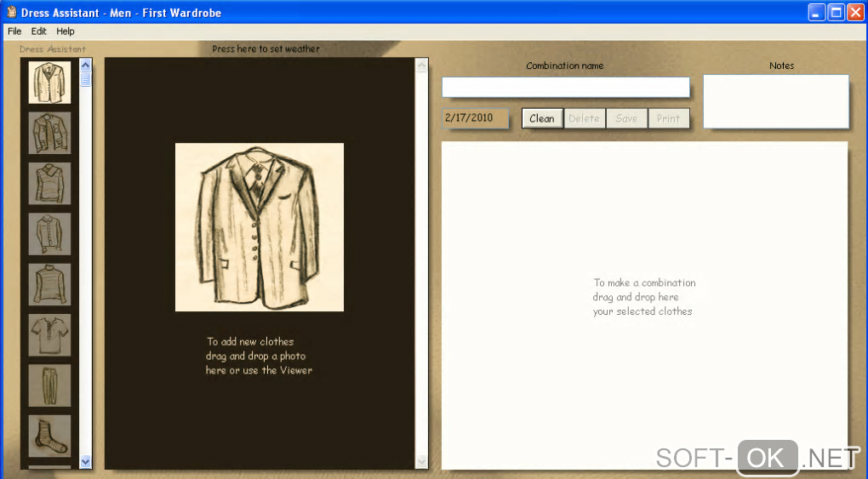Minimize the Dress Assistant window
The height and width of the screenshot is (479, 868).
pos(817,12)
